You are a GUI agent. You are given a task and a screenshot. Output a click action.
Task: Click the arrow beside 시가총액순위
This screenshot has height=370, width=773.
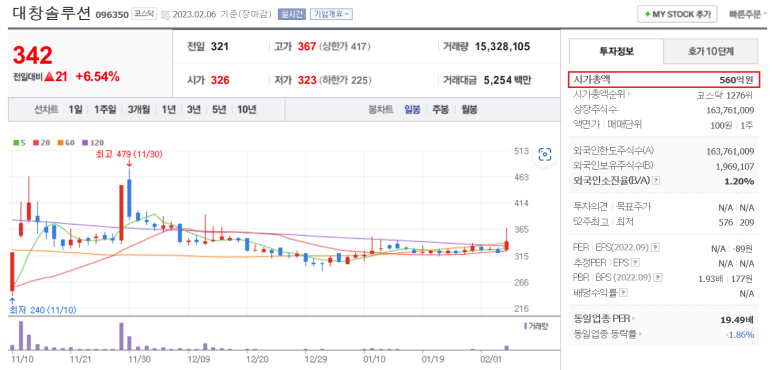click(x=629, y=94)
